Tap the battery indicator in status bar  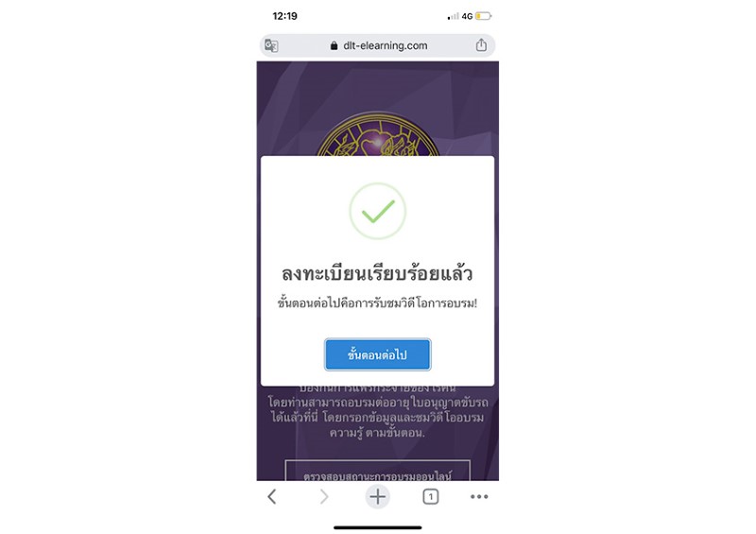click(483, 16)
